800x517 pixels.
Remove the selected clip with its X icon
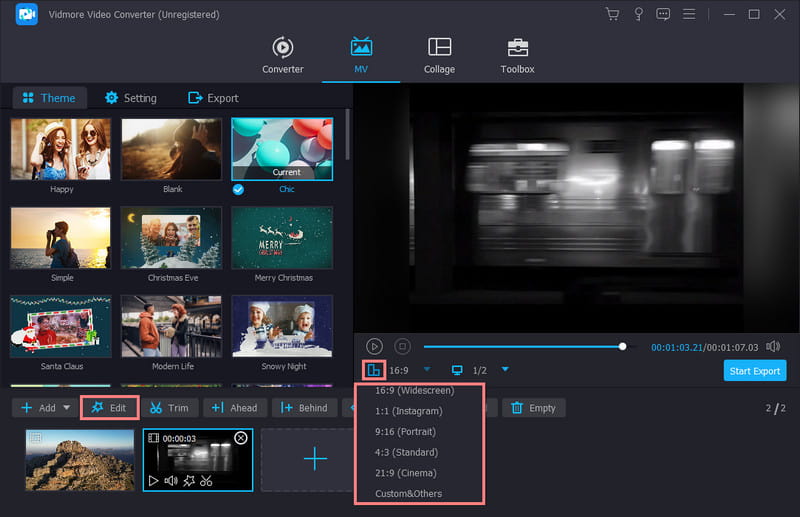pyautogui.click(x=240, y=438)
